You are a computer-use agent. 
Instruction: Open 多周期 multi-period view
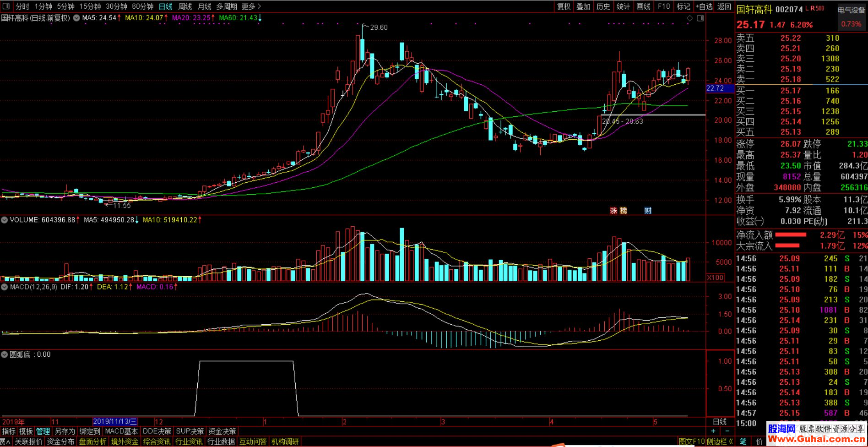point(227,6)
